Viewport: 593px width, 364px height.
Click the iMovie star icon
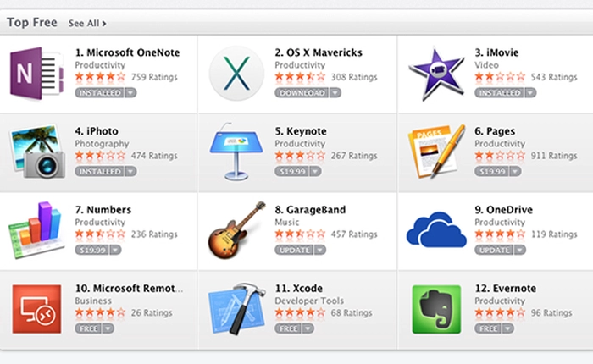tap(435, 74)
